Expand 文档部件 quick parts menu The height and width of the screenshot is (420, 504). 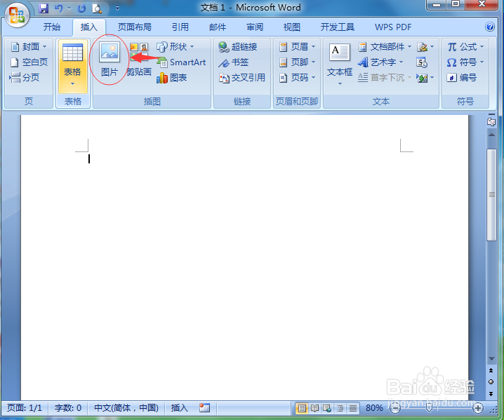[385, 47]
